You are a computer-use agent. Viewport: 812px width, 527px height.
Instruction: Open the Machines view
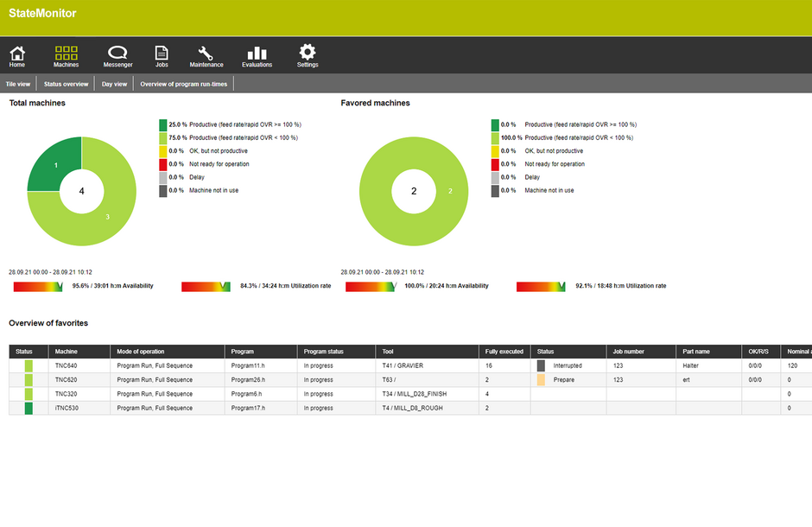[66, 54]
